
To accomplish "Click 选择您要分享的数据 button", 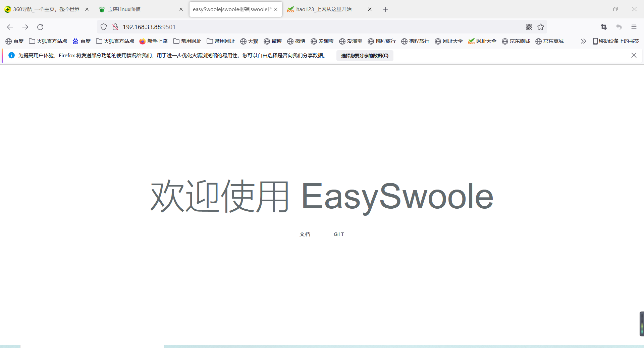I will click(x=365, y=56).
